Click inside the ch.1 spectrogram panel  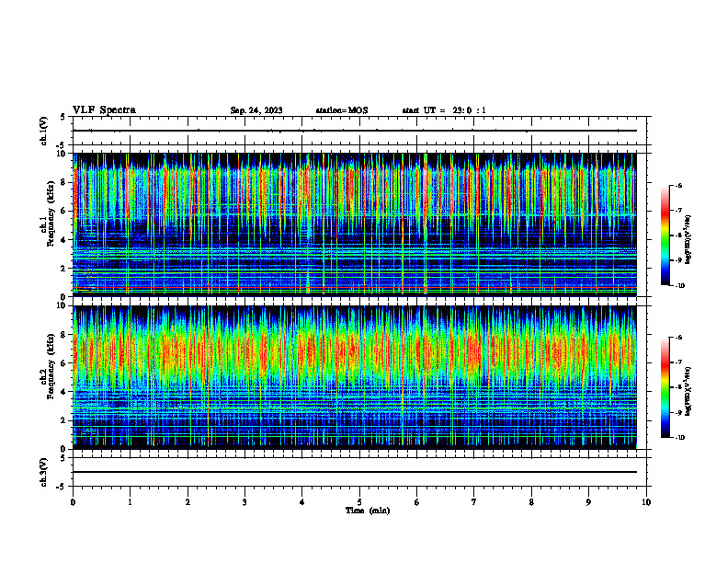(x=355, y=224)
